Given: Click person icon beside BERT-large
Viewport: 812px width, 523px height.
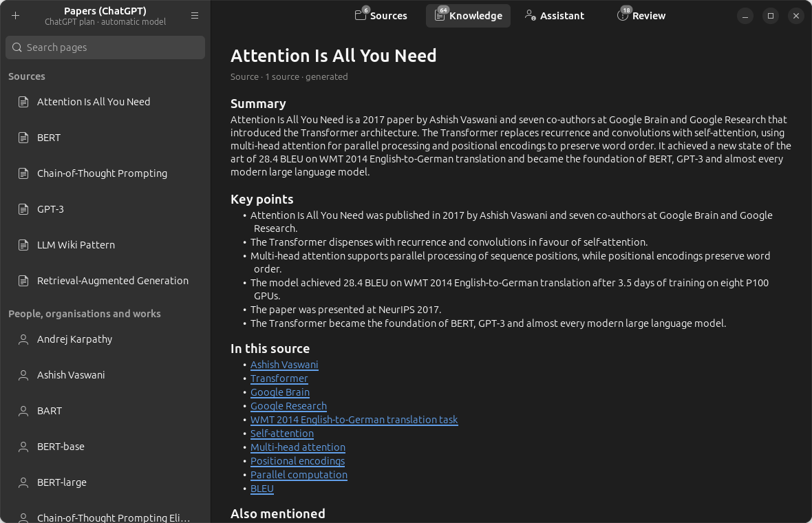Looking at the screenshot, I should pos(23,482).
